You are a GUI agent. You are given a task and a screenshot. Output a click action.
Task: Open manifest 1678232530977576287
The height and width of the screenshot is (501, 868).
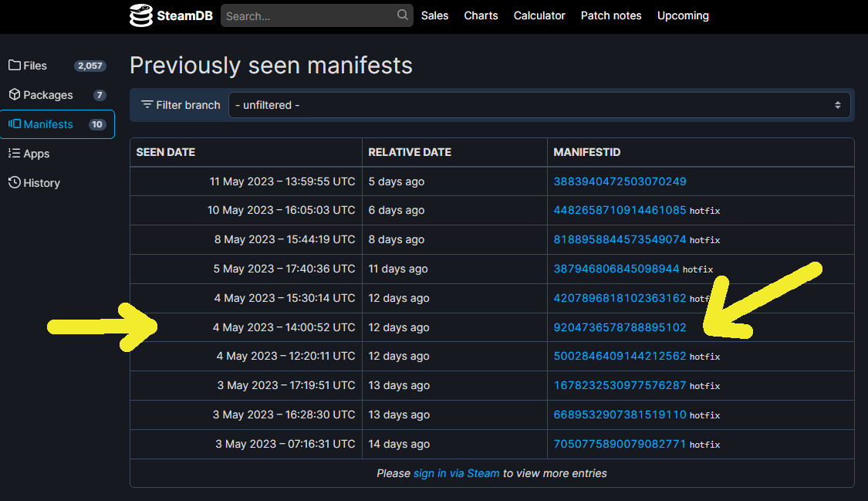620,385
